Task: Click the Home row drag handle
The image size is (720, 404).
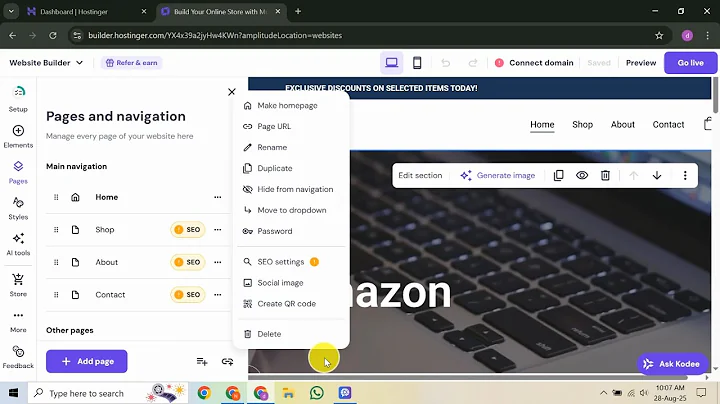Action: click(56, 197)
